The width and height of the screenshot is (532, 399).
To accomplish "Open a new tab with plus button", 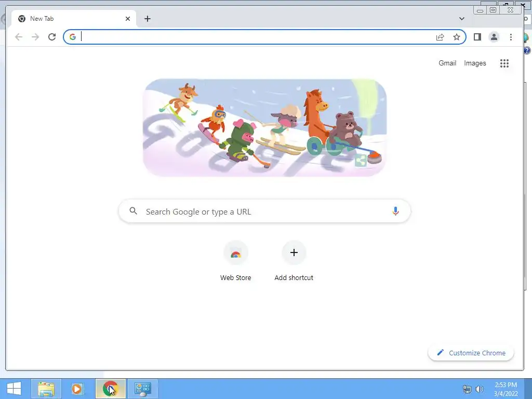I will 147,19.
